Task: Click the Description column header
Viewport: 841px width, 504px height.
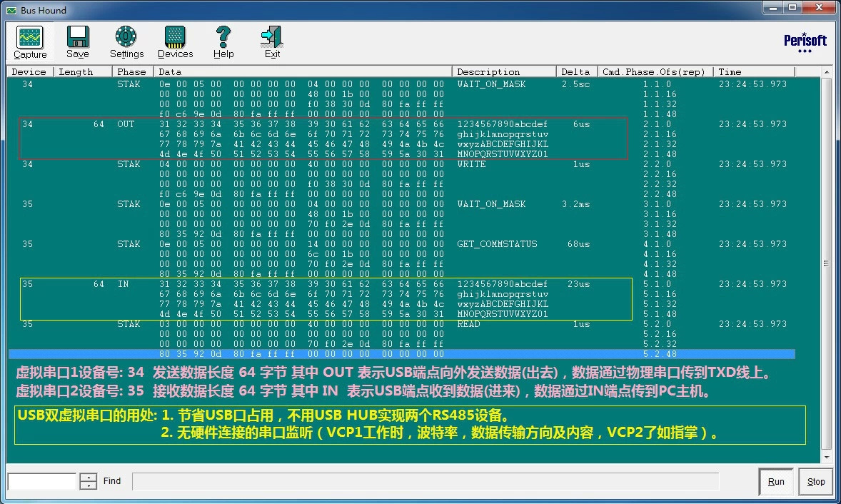Action: tap(504, 72)
